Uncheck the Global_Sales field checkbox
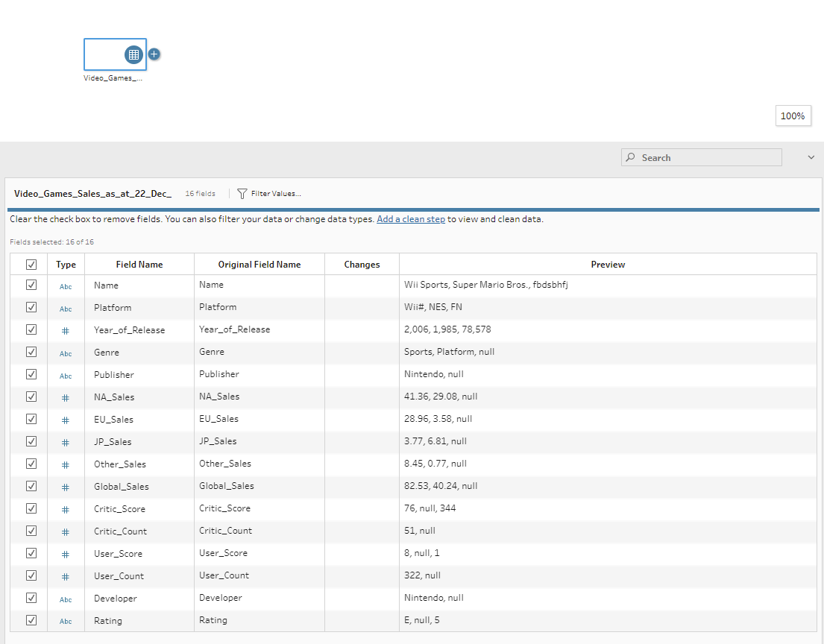Viewport: 824px width, 644px height. (x=31, y=486)
